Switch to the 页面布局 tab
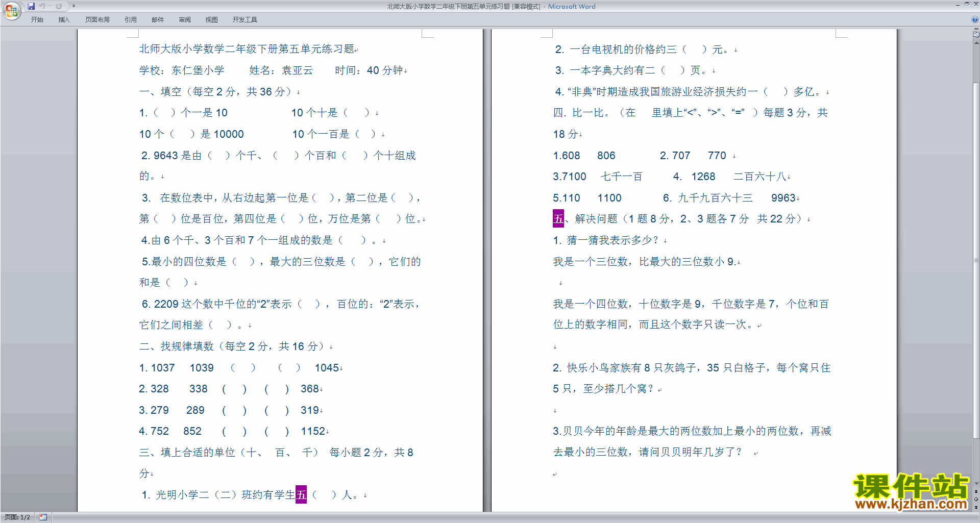The image size is (980, 523). [x=97, y=20]
